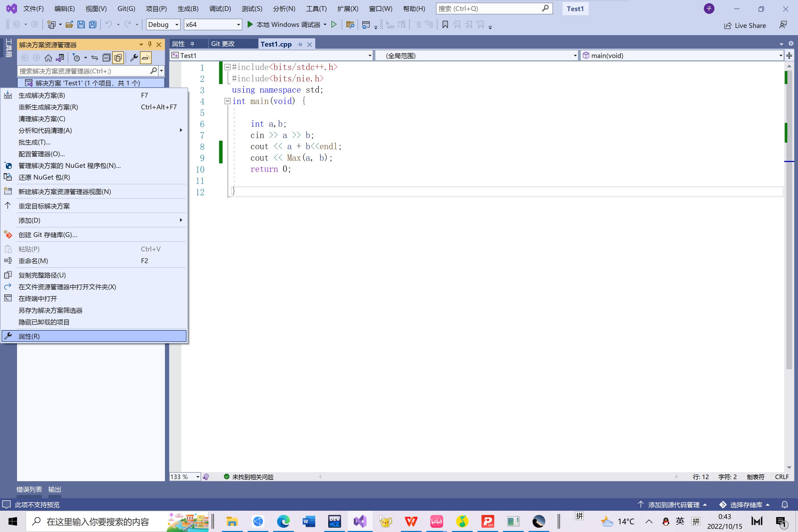Click the Save All toolbar icon
798x532 pixels.
[x=93, y=24]
